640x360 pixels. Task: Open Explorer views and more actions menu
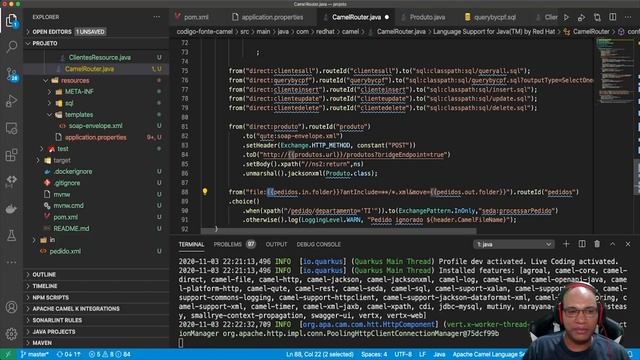point(157,17)
